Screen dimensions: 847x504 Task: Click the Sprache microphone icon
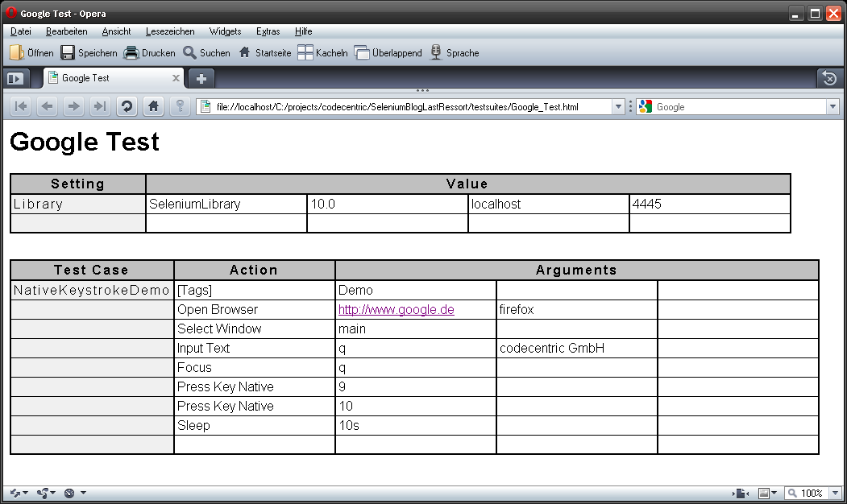(436, 53)
